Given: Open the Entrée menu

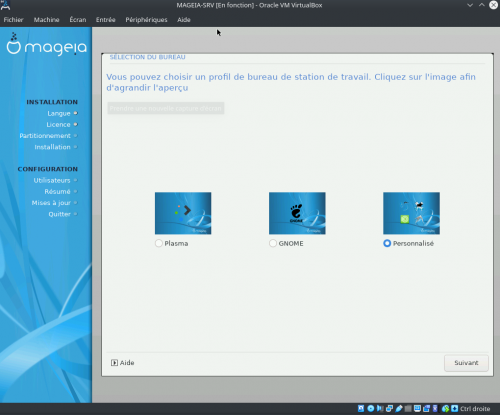Looking at the screenshot, I should [106, 20].
